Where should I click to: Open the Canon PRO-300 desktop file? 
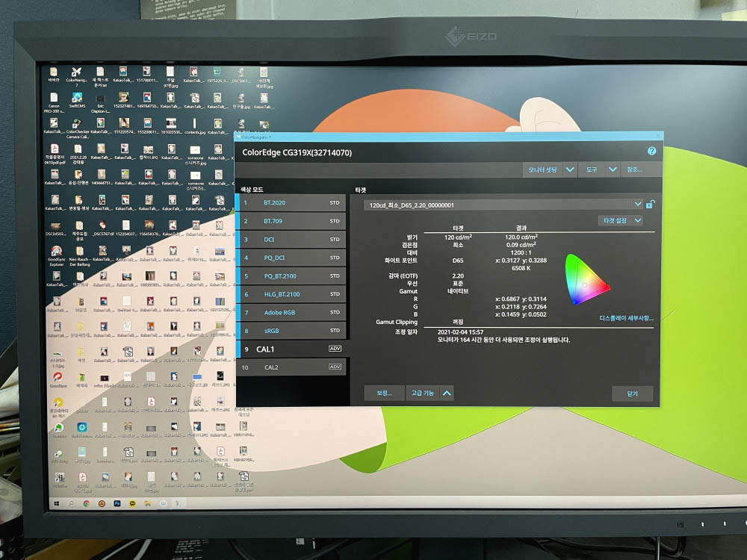[54, 102]
